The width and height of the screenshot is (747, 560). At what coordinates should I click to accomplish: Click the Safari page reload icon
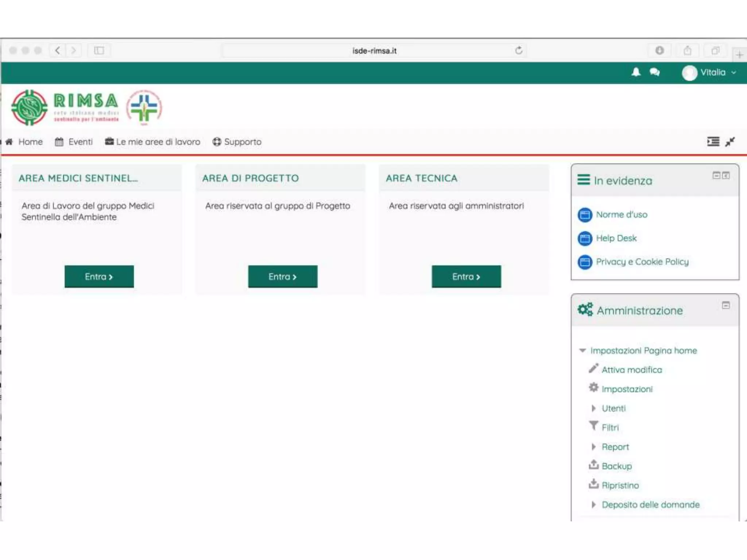[518, 51]
